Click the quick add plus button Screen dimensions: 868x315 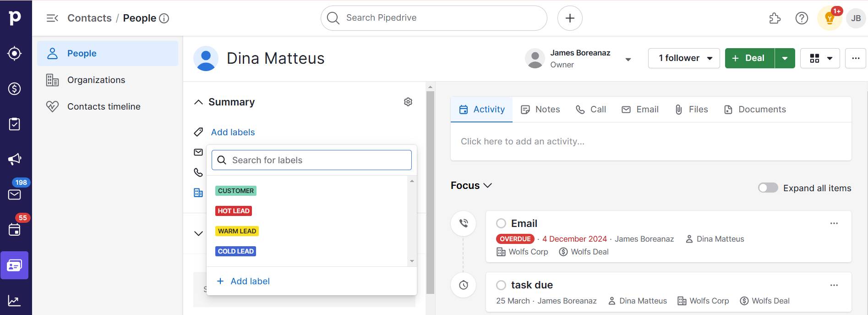coord(570,18)
